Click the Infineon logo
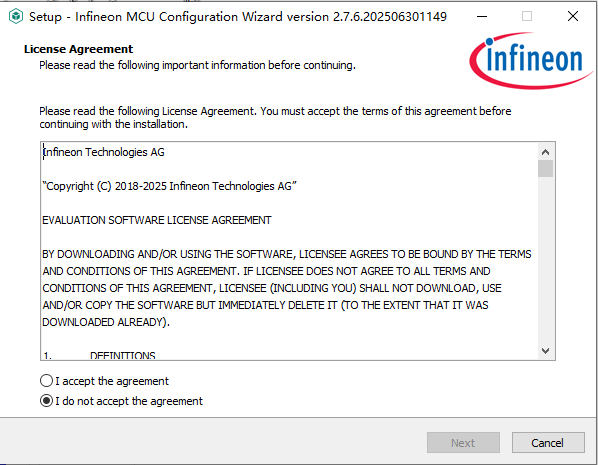598x465 pixels. (531, 61)
